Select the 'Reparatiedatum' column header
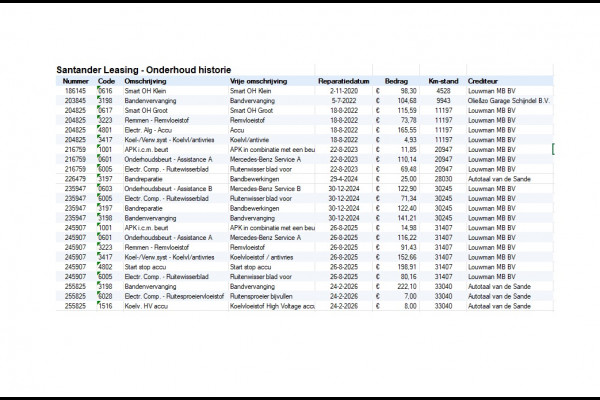The height and width of the screenshot is (400, 600). 344,81
